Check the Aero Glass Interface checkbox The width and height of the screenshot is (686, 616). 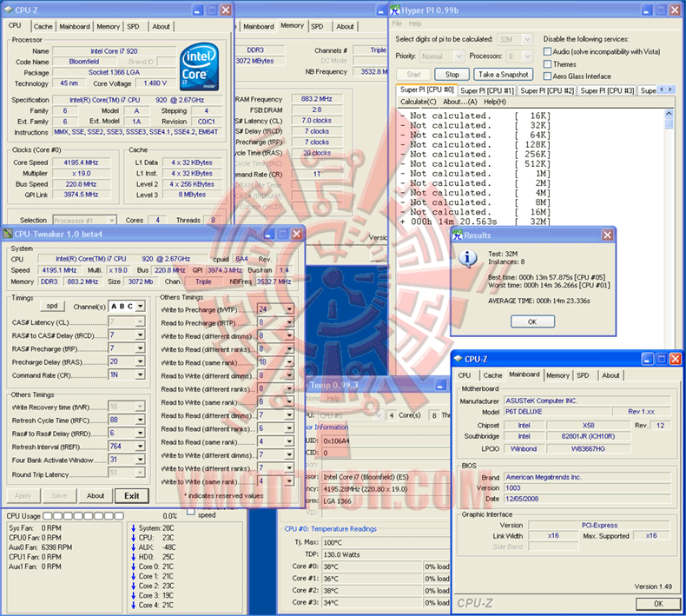[x=547, y=76]
